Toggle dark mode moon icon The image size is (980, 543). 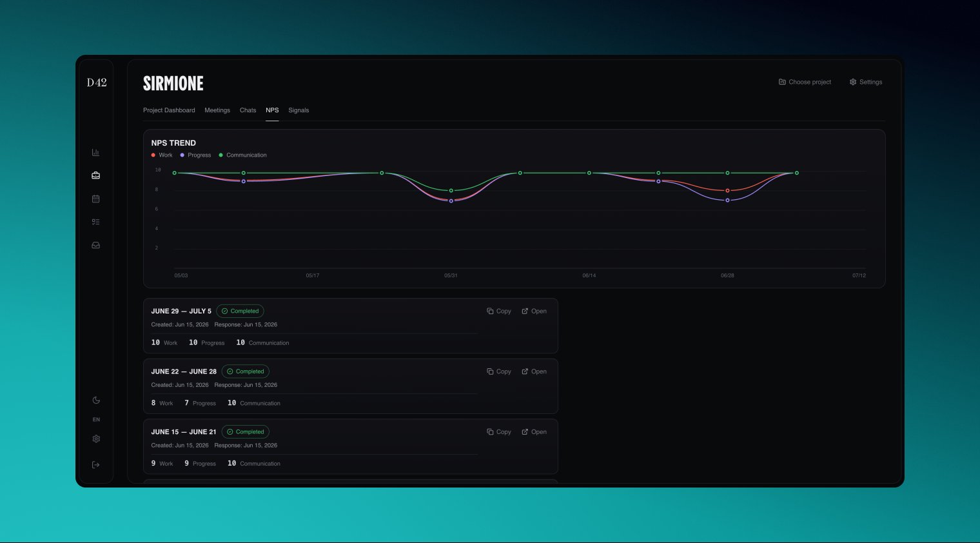pos(96,400)
